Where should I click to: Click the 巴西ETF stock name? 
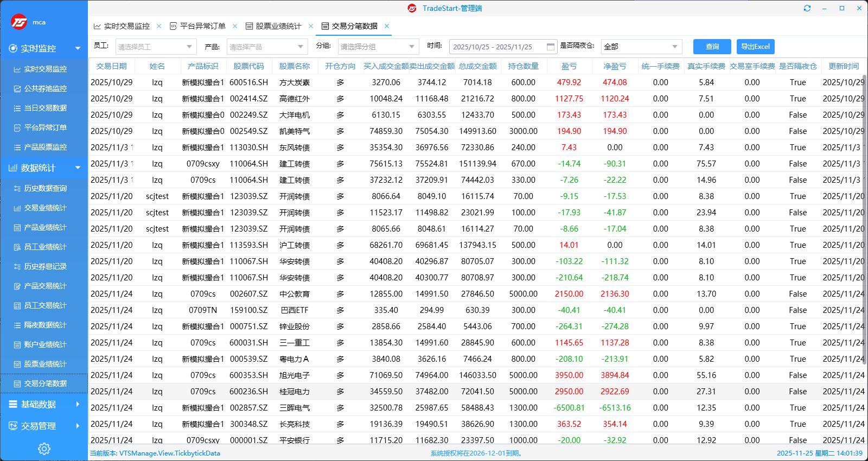click(295, 310)
